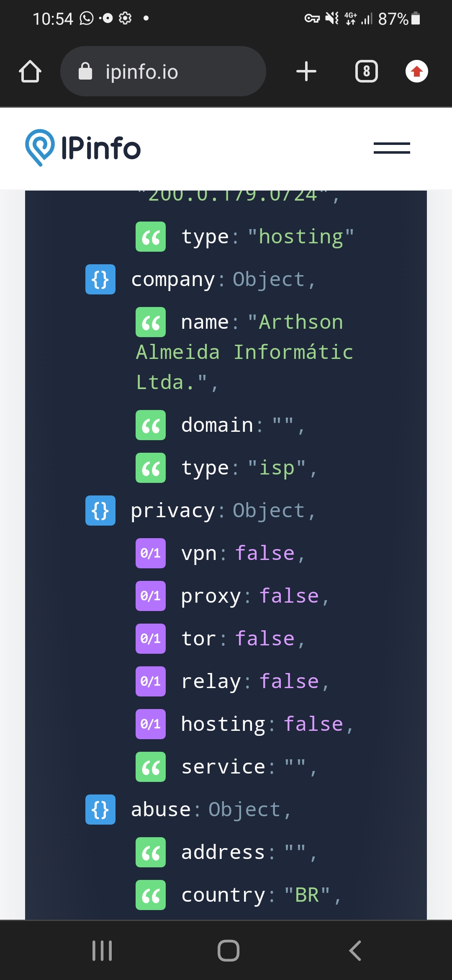Image resolution: width=452 pixels, height=980 pixels.
Task: Tap the red upload arrow update icon
Action: pyautogui.click(x=416, y=71)
